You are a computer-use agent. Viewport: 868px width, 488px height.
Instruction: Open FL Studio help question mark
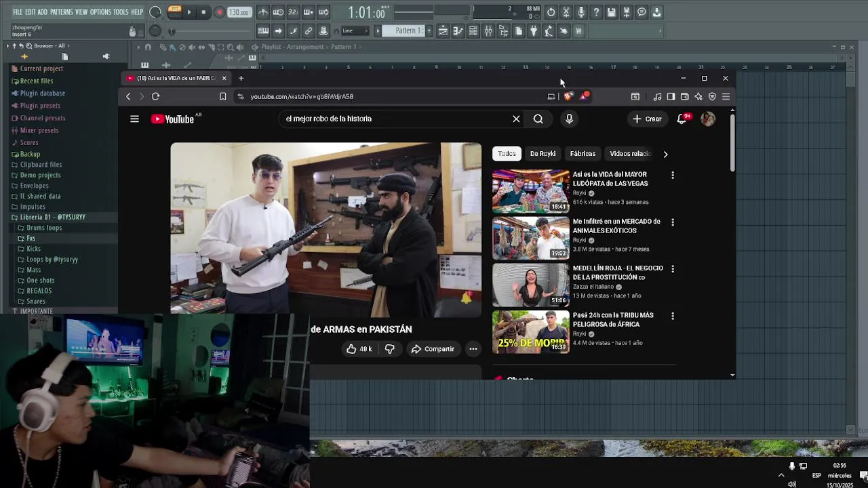tap(596, 12)
